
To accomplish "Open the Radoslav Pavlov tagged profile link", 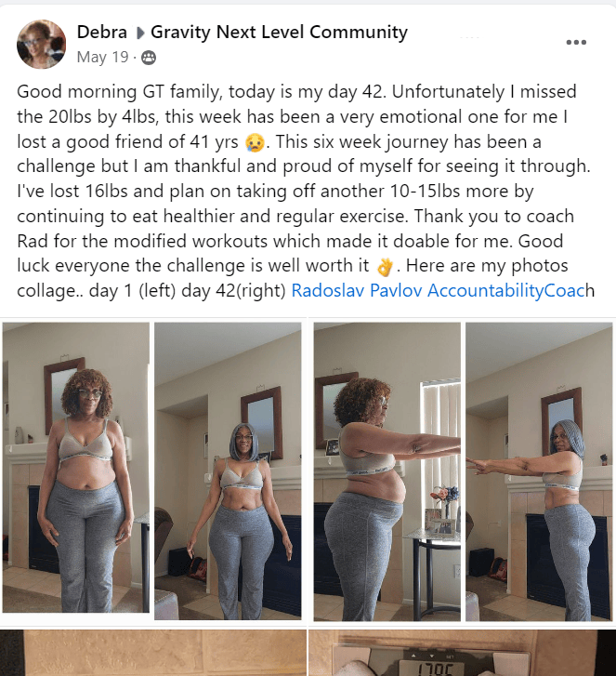I will tap(357, 290).
